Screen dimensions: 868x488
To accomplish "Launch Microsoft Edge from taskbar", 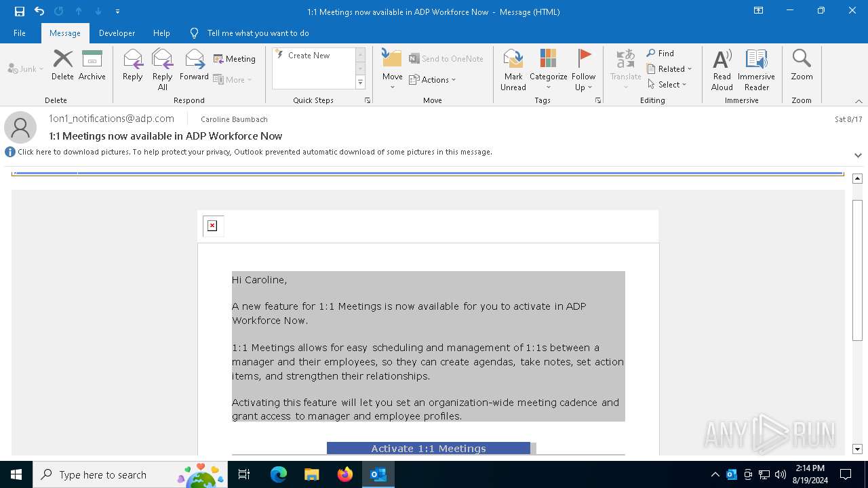I will click(279, 474).
